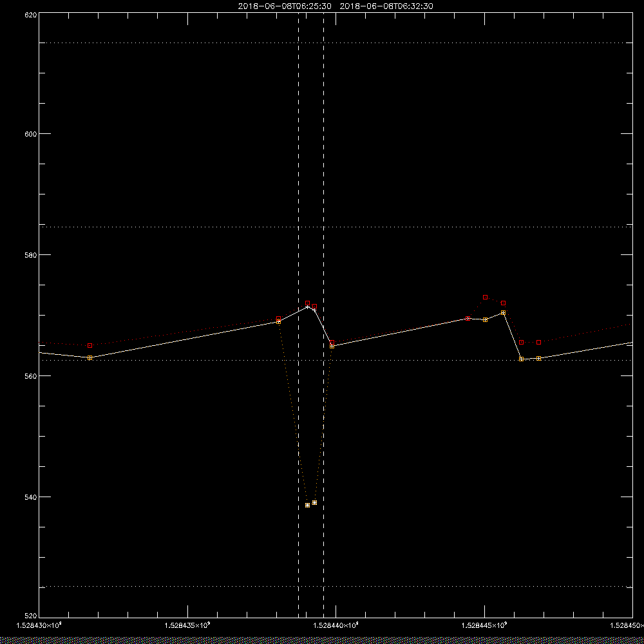Click the 600 y-axis label

click(32, 134)
